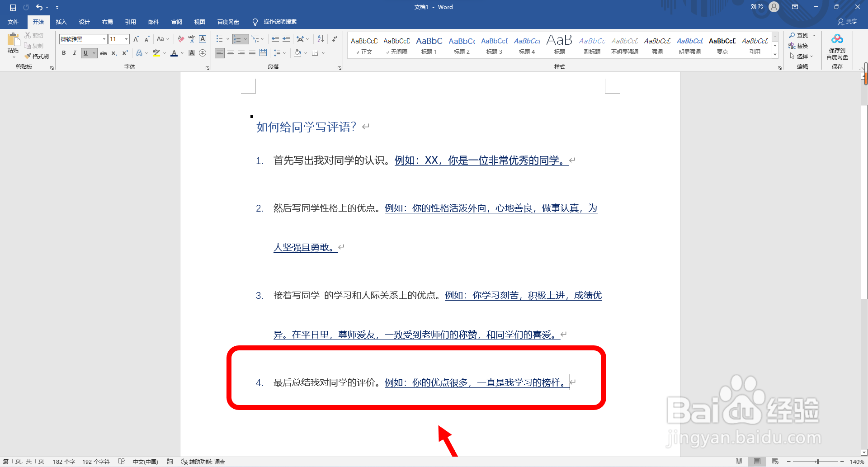Expand the bullet list dropdown arrow
This screenshot has height=467, width=868.
[227, 39]
